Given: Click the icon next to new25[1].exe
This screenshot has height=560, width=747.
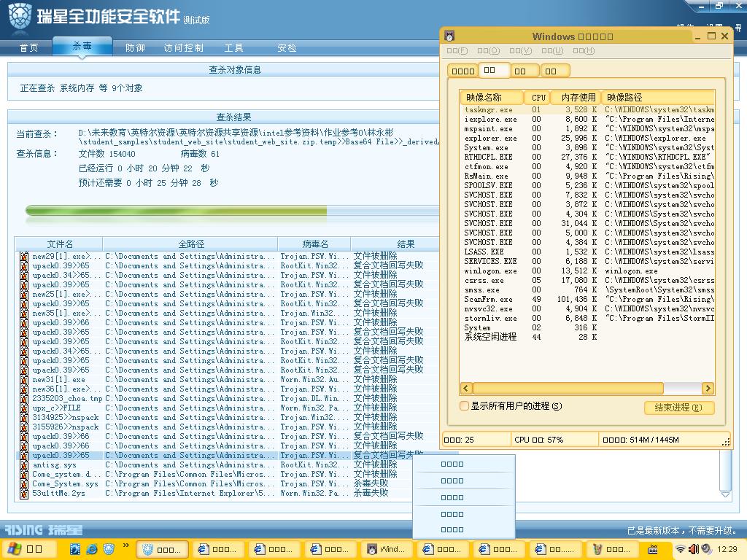Looking at the screenshot, I should [x=24, y=295].
